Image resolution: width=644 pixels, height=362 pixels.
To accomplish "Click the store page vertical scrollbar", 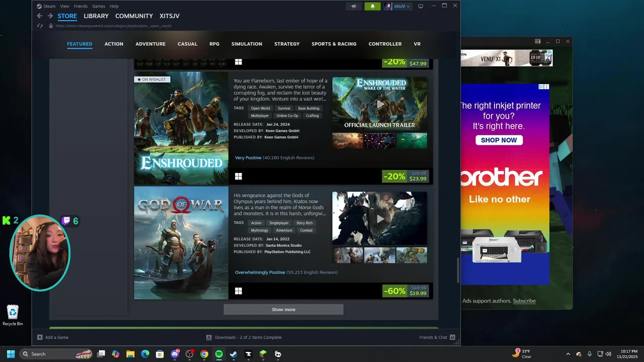I will point(458,270).
